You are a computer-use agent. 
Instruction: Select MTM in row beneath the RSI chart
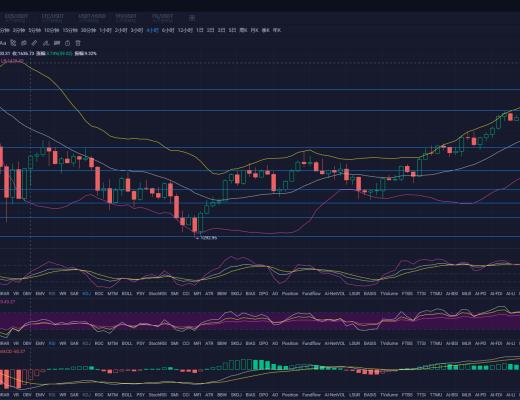112,343
